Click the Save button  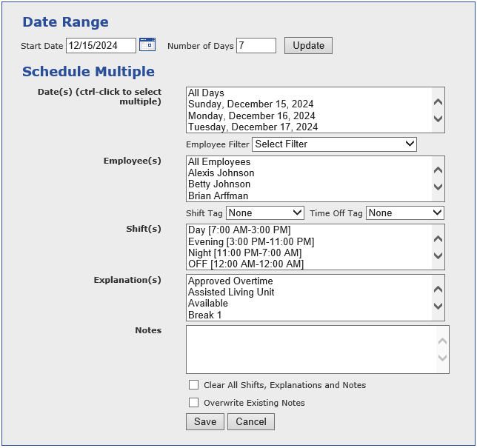click(205, 421)
